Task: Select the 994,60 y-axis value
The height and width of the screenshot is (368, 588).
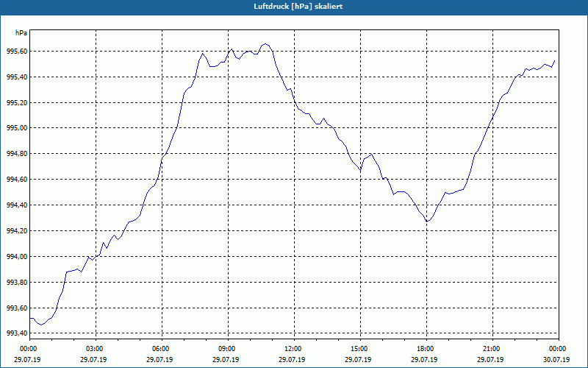Action: tap(17, 180)
